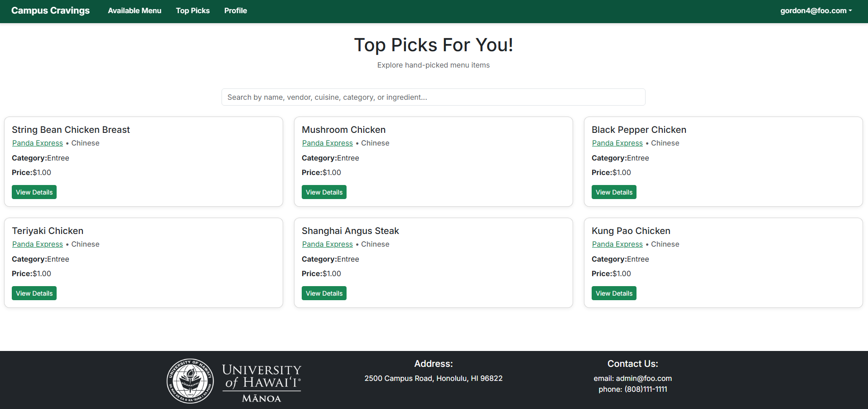View details for Teriyaki Chicken
Screen dimensions: 868x409
tap(34, 293)
